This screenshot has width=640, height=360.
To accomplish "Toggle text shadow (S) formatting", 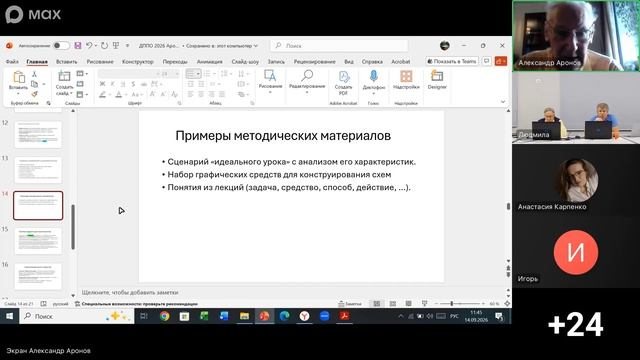I will point(133,84).
